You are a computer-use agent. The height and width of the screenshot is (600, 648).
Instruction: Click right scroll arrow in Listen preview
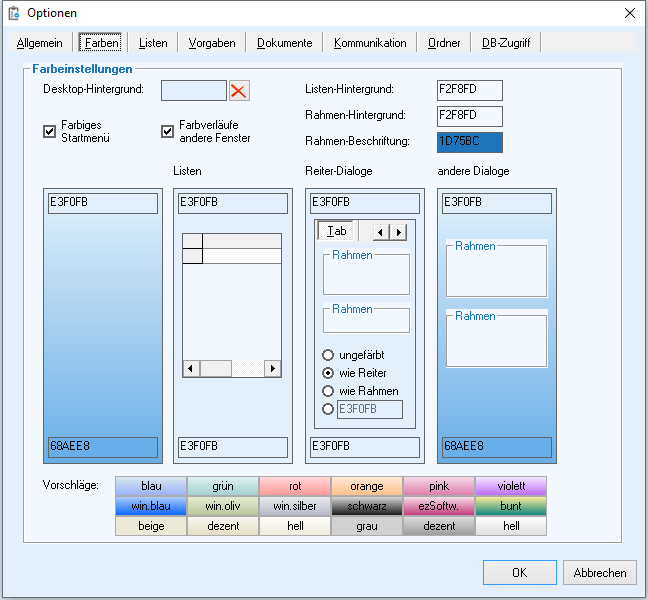(x=273, y=368)
